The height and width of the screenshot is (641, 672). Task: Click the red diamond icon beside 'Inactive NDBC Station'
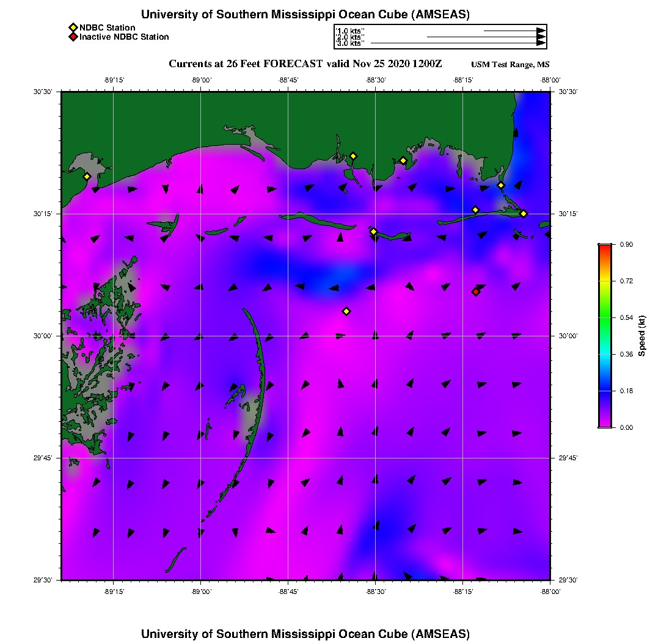[73, 37]
